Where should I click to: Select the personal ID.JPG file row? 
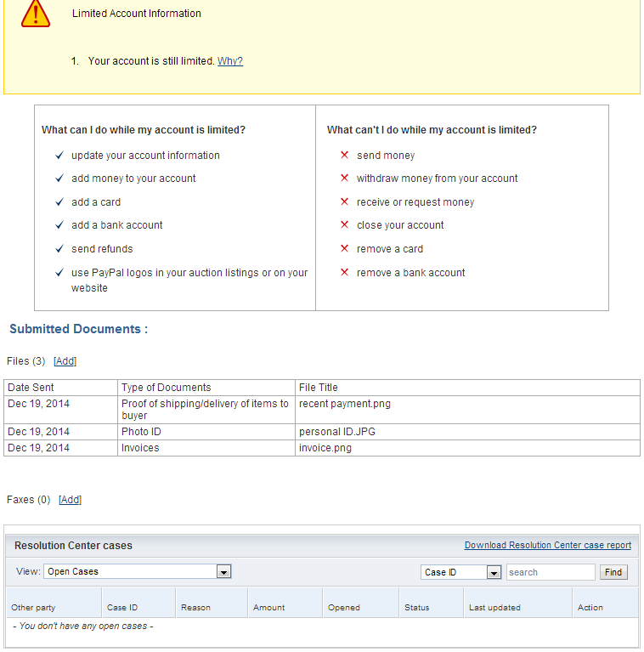[336, 432]
